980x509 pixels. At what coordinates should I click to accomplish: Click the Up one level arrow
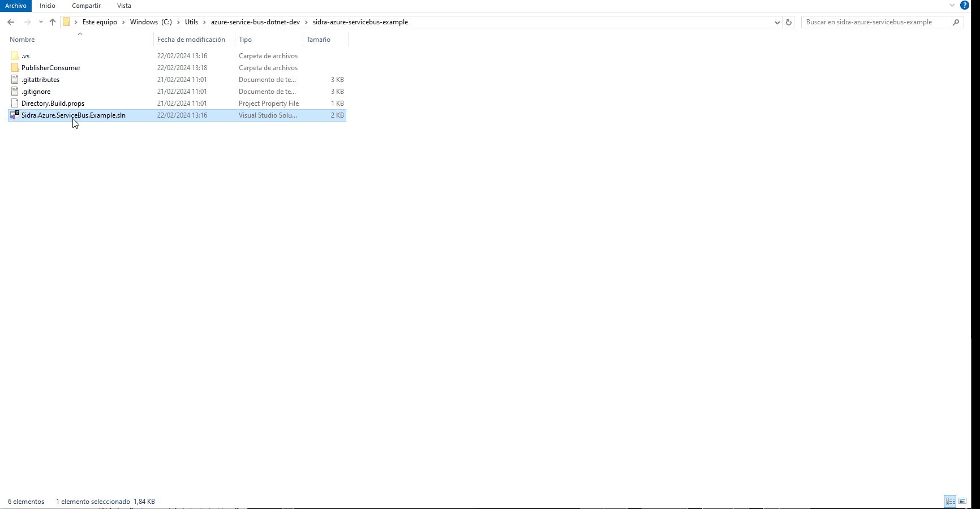53,22
